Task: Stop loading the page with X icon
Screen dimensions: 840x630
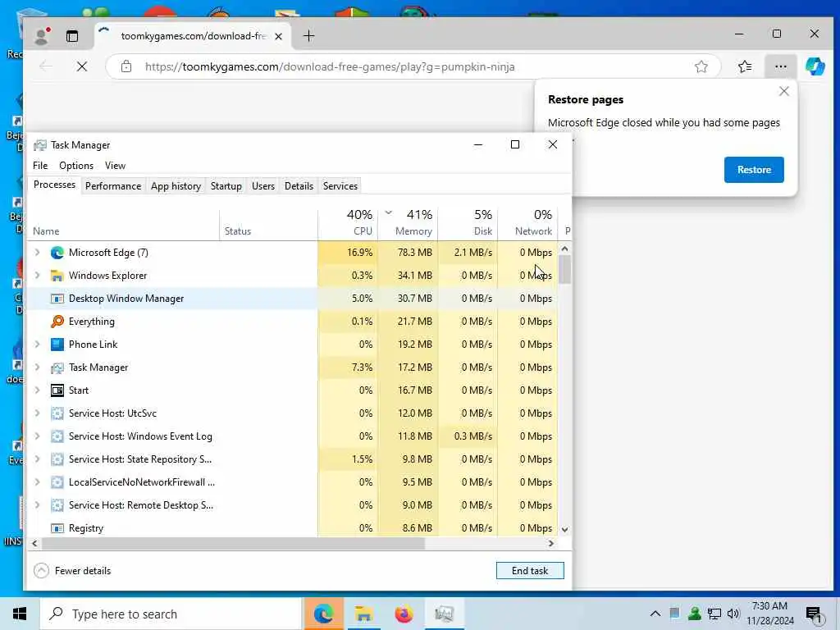Action: (81, 66)
